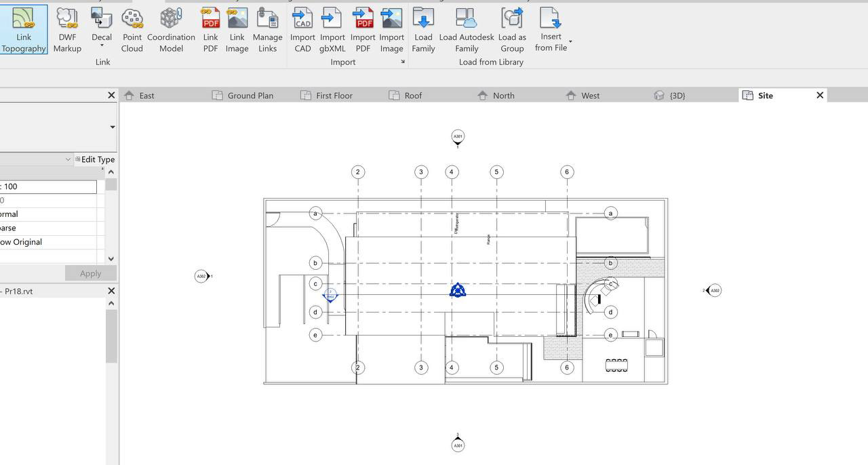
Task: Click Import PDF
Action: 363,30
